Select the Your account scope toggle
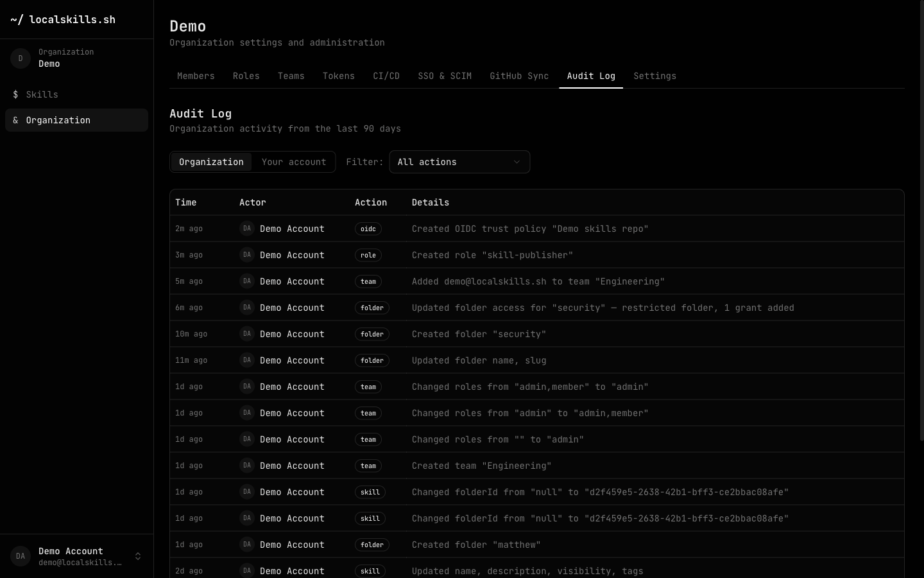Screen dimensions: 924x578 coord(294,162)
